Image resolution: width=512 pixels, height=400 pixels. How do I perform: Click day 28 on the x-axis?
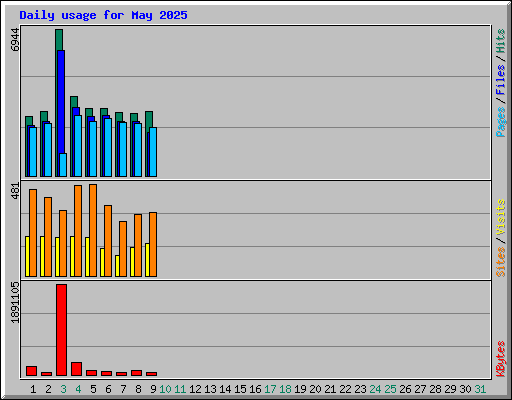[435, 389]
